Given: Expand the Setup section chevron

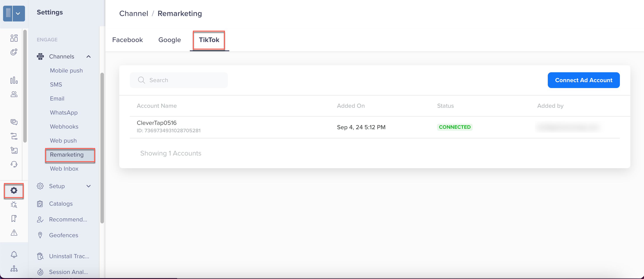Looking at the screenshot, I should coord(89,186).
